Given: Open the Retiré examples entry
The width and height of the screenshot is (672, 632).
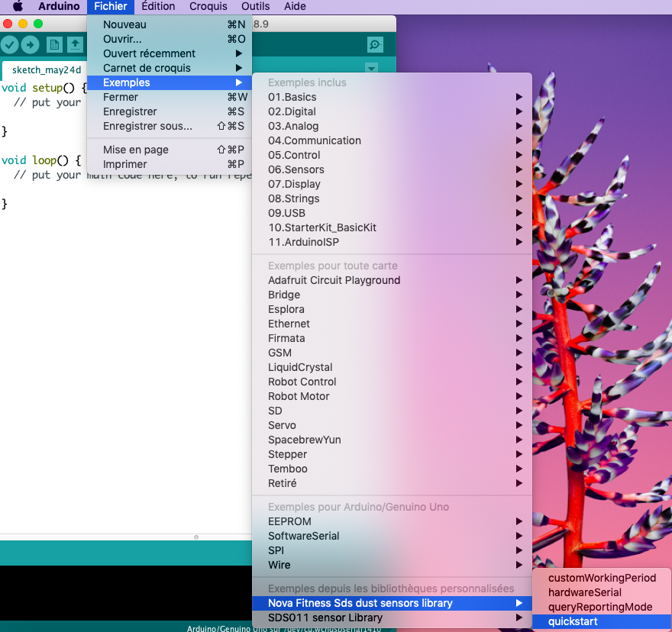Looking at the screenshot, I should (x=393, y=484).
